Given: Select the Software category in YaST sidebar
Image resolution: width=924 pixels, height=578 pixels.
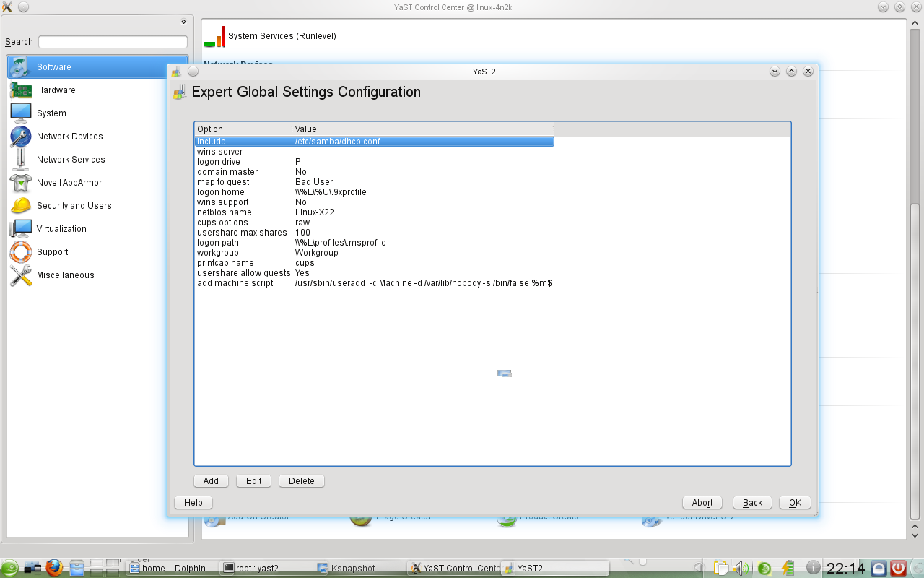Looking at the screenshot, I should coord(97,67).
